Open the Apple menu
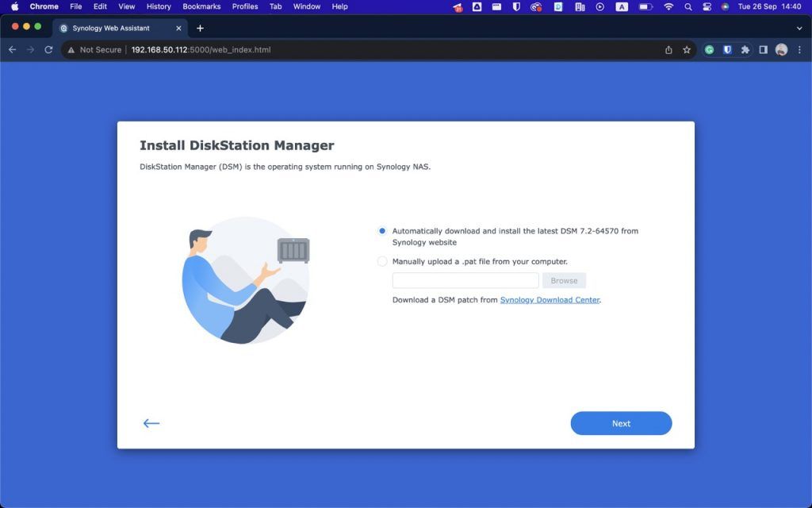Viewport: 812px width, 508px height. pos(14,6)
